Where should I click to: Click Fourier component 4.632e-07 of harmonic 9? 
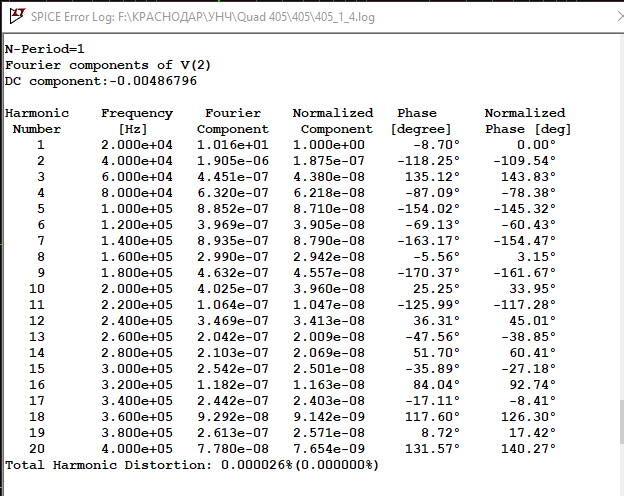tap(233, 273)
